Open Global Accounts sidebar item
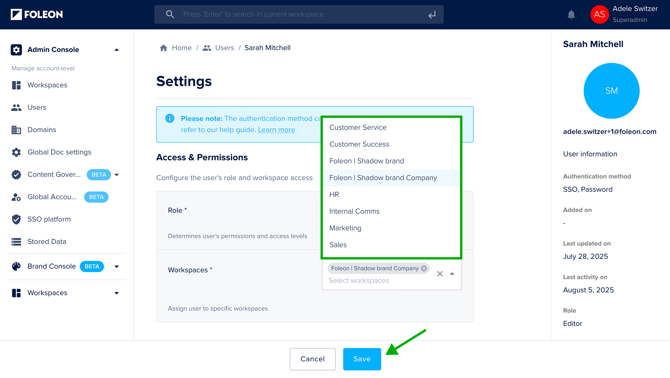Screen dimensions: 670x378 pos(52,197)
